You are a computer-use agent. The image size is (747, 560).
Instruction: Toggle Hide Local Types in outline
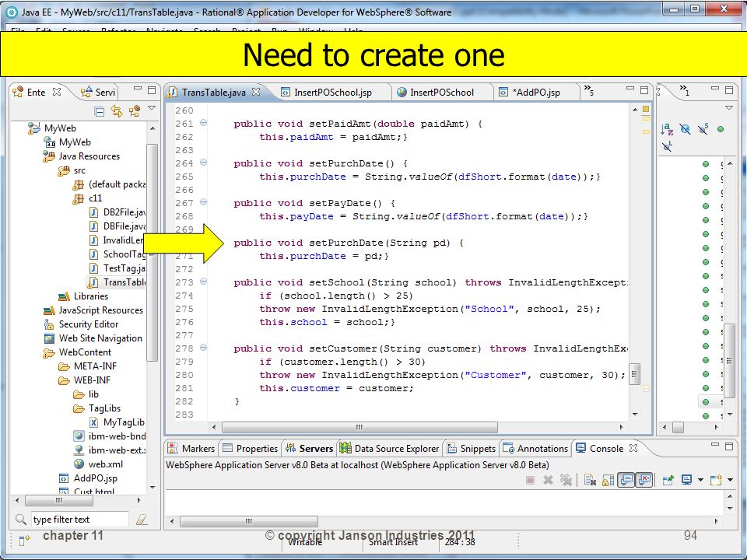[x=667, y=146]
